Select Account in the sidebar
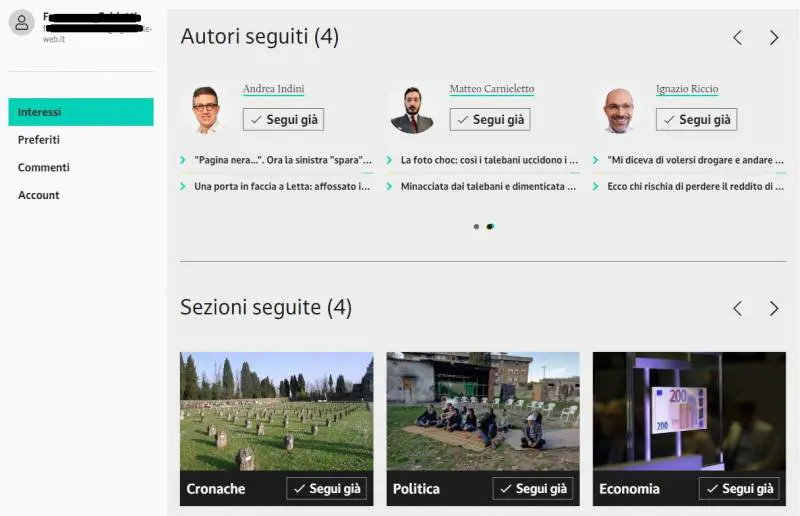Image resolution: width=800 pixels, height=516 pixels. click(39, 195)
